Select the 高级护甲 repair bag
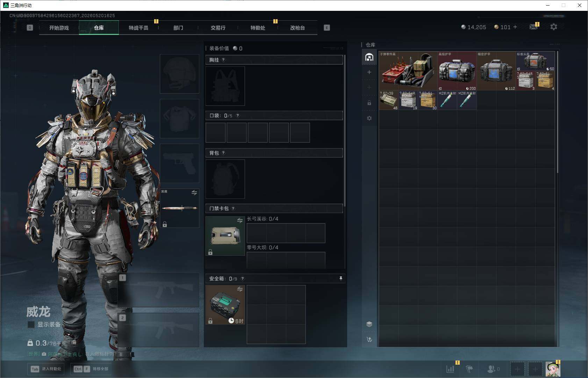The height and width of the screenshot is (378, 588). 457,71
